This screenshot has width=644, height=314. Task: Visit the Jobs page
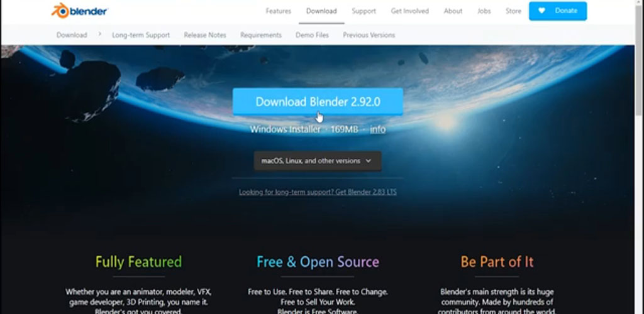click(x=484, y=11)
